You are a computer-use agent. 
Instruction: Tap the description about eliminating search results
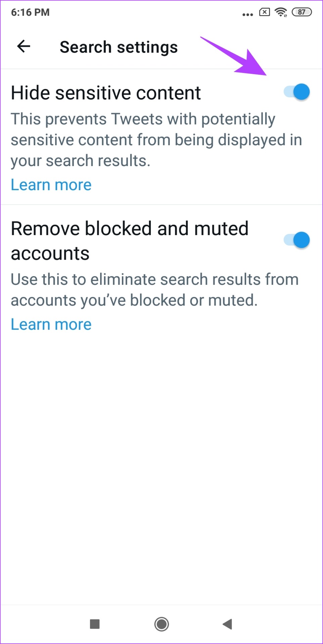click(x=154, y=290)
